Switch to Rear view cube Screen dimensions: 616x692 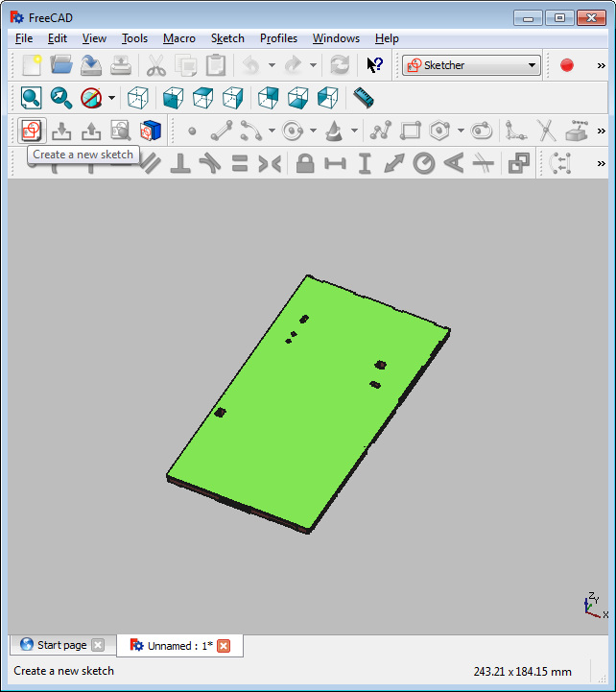coord(269,98)
